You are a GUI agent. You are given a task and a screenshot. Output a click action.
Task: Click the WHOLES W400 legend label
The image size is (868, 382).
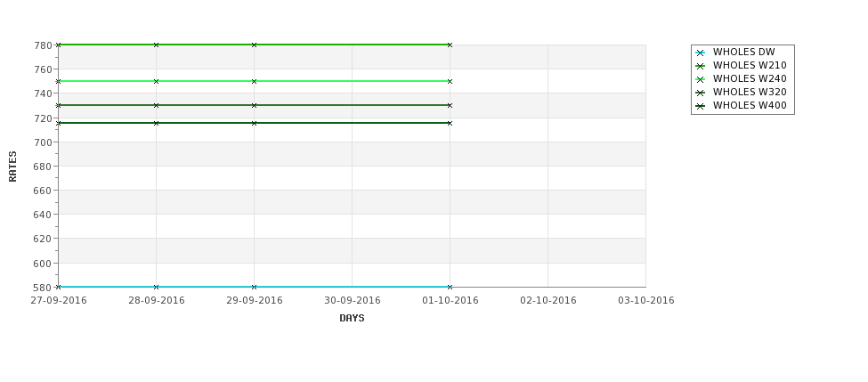tap(750, 105)
